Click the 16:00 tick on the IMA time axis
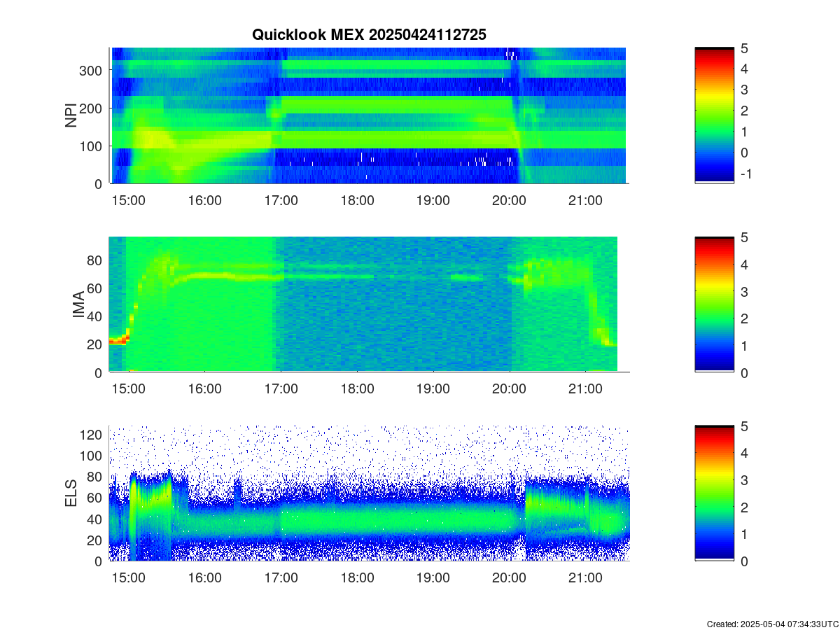840x630 pixels. 204,388
